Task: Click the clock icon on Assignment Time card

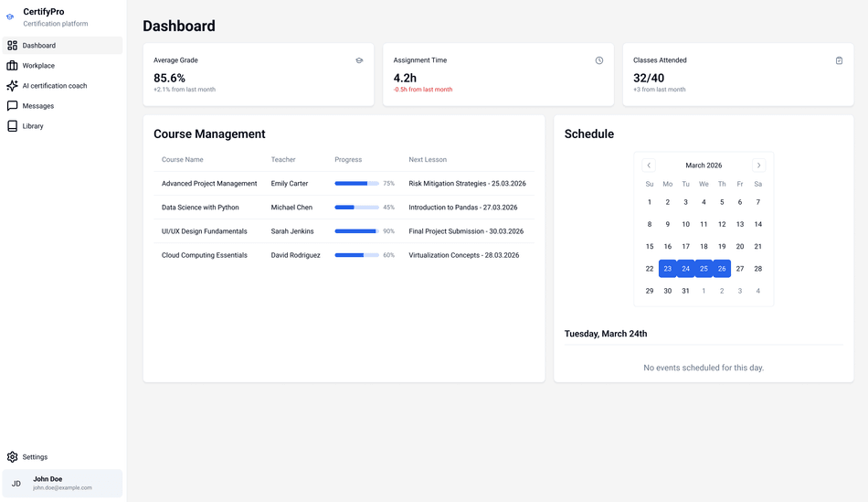Action: click(x=599, y=60)
